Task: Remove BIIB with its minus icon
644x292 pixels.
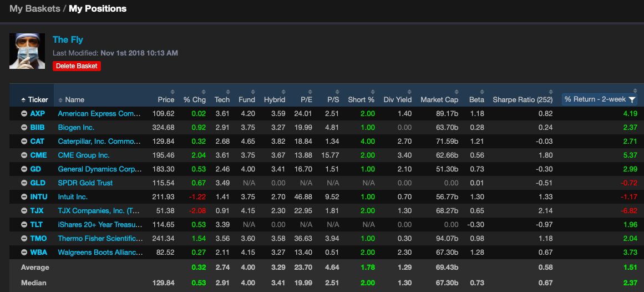Action: coord(24,128)
